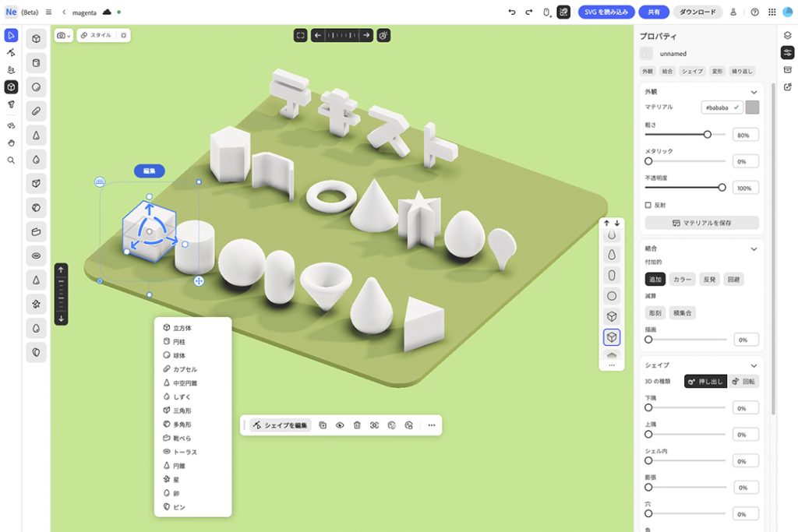Switch 3D type to 回転
The width and height of the screenshot is (798, 532).
click(x=743, y=382)
